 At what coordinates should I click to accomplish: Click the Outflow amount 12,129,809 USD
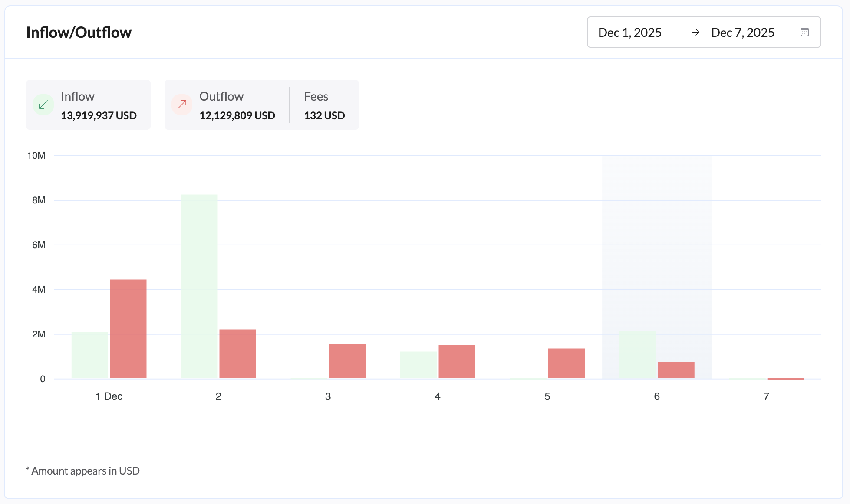point(237,116)
